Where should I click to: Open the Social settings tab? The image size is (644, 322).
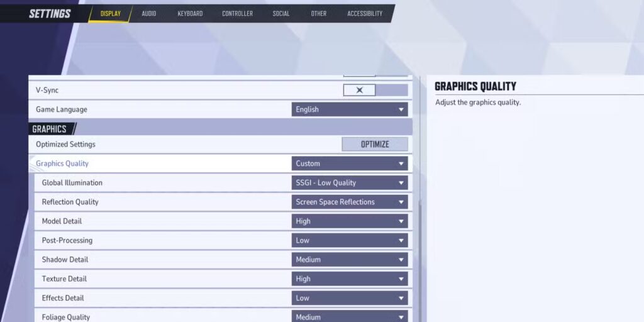click(x=281, y=14)
